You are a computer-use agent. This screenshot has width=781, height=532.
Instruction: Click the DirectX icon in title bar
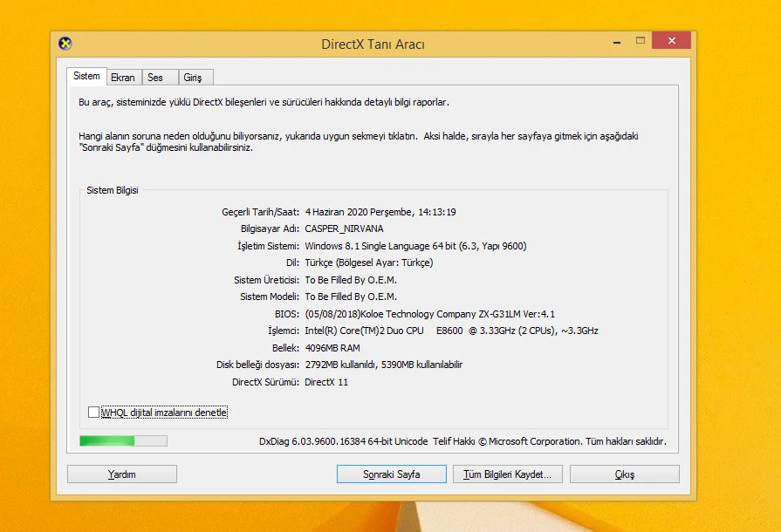coord(65,44)
